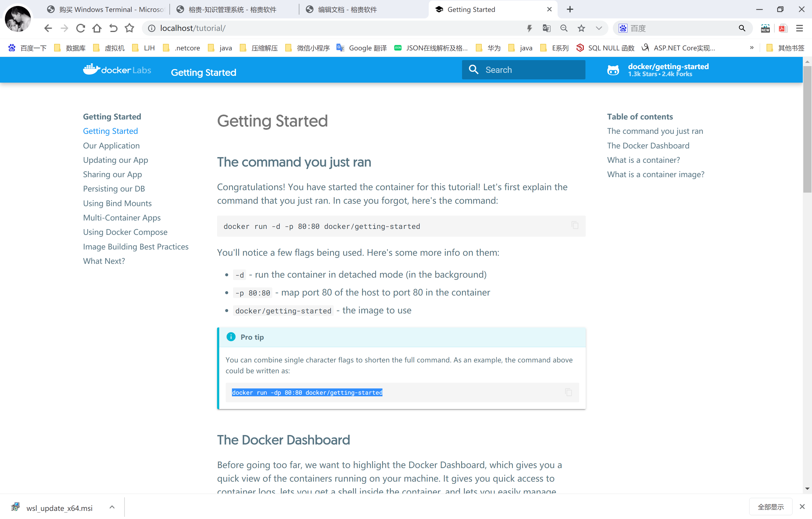Open Updating our App page
812x519 pixels.
click(116, 160)
